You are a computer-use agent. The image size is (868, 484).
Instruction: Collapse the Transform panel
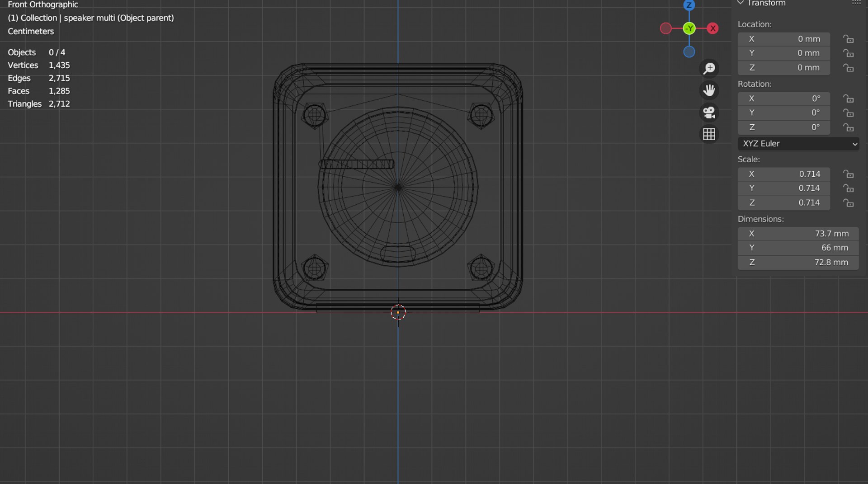[741, 3]
